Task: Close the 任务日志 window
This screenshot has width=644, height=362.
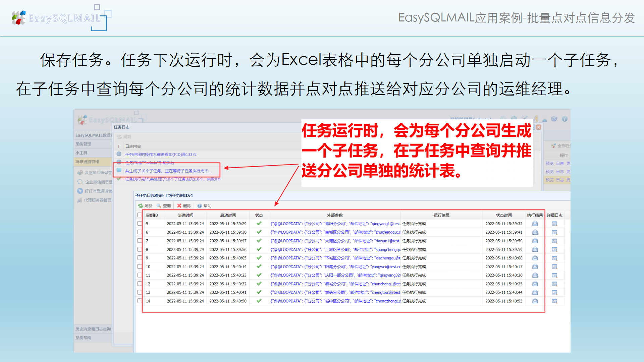Action: [x=538, y=127]
